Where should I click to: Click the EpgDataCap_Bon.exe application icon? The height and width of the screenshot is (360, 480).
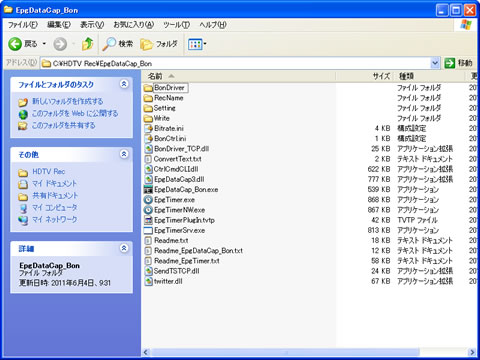coord(148,190)
